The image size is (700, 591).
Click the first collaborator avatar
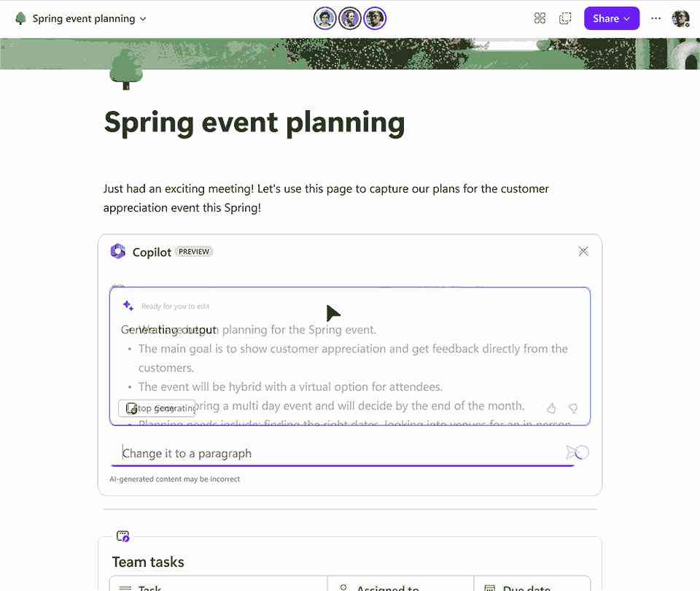pos(324,18)
